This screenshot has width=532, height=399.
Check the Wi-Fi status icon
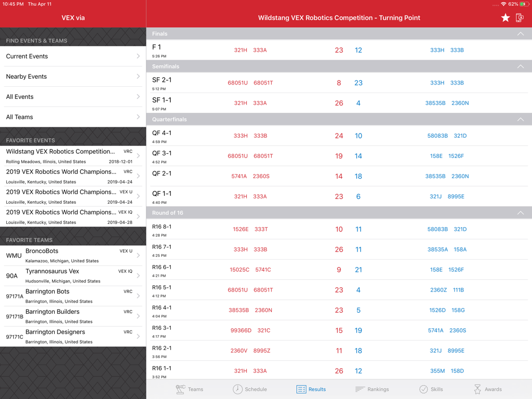[x=503, y=4]
